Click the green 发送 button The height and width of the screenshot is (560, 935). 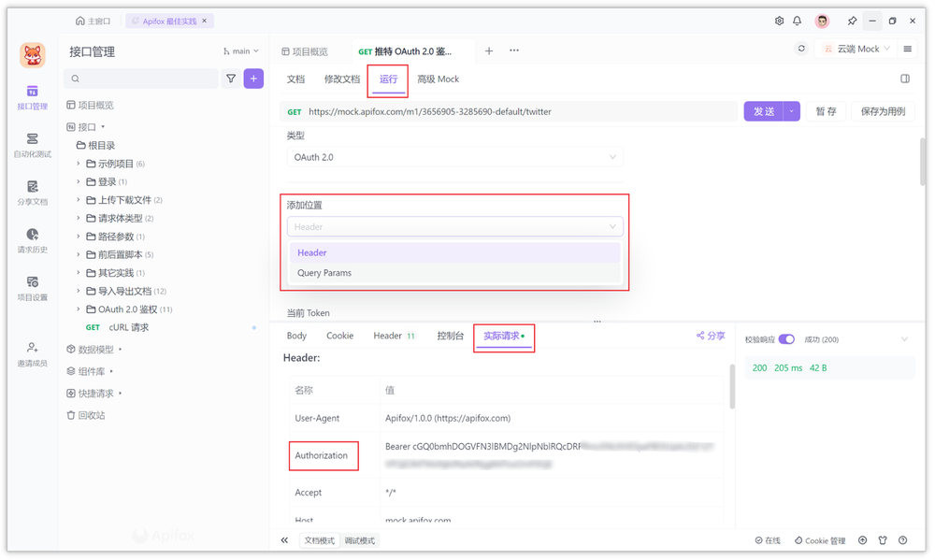(x=766, y=110)
